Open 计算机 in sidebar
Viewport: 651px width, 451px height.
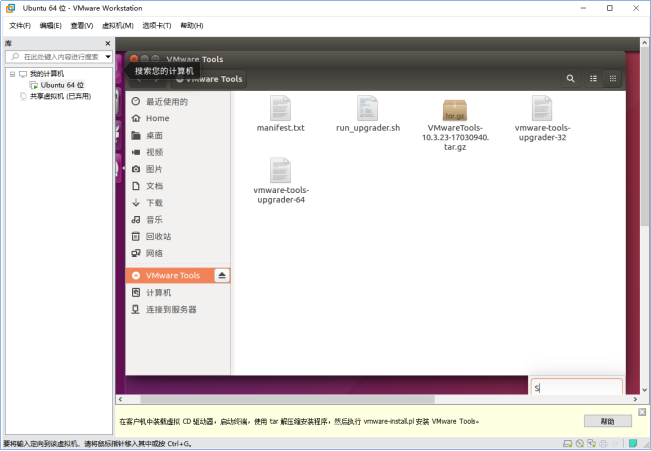[x=178, y=292]
